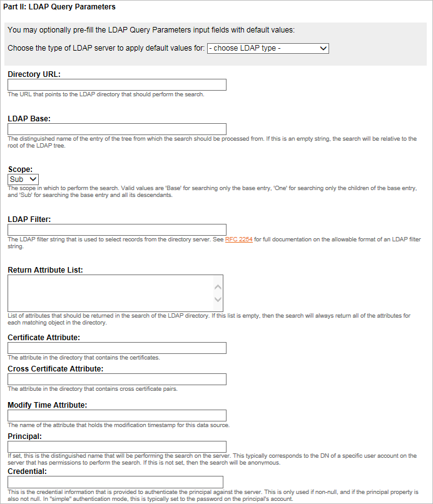Click the Scope label text
Screen dimensions: 433x504
[x=20, y=169]
